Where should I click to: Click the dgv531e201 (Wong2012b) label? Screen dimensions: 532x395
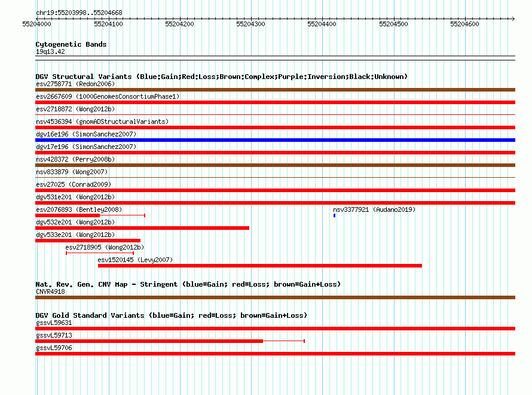tap(75, 197)
